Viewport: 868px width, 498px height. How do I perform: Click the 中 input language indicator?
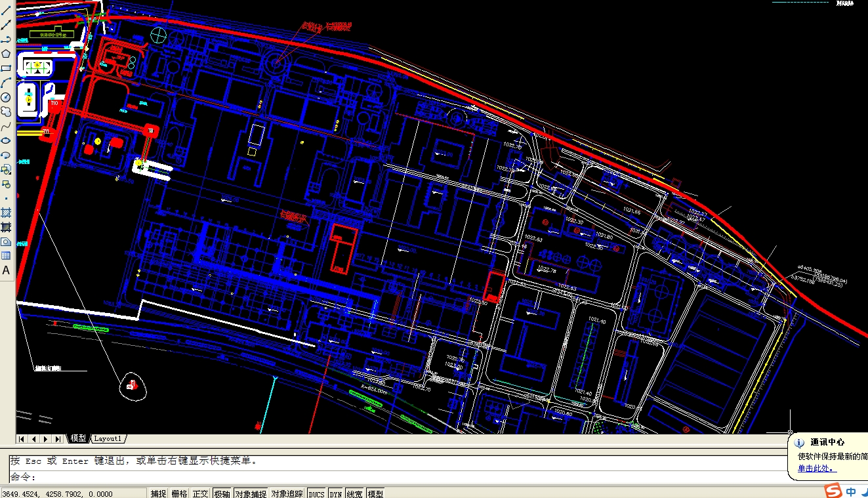click(851, 491)
